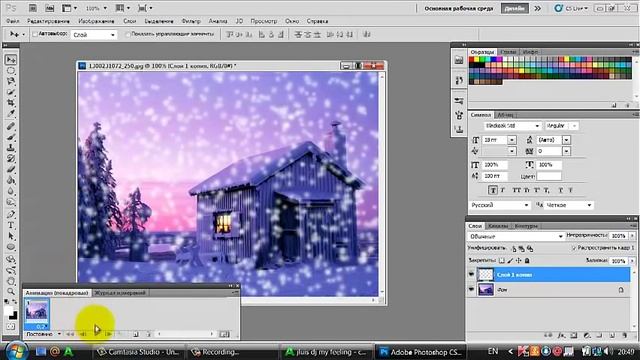The height and width of the screenshot is (360, 640).
Task: Select the Zoom tool in the toolbox
Action: click(11, 291)
